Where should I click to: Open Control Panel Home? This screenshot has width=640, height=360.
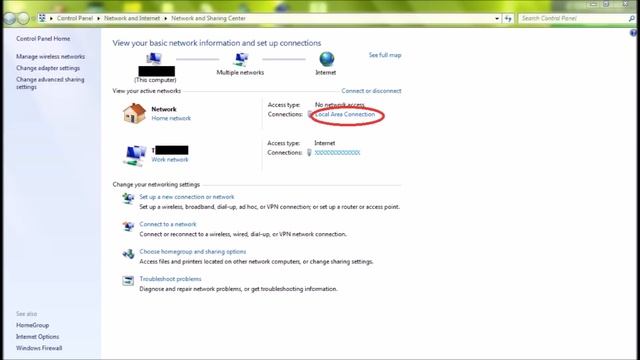coord(43,39)
